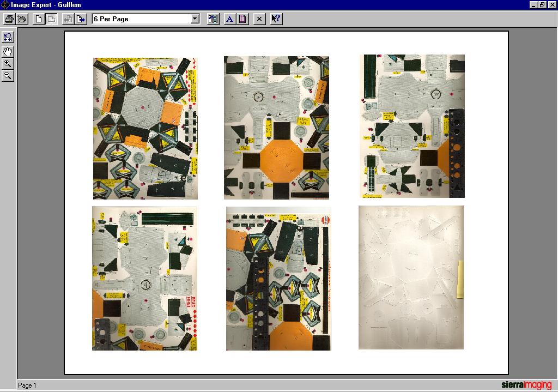Image resolution: width=558 pixels, height=392 pixels.
Task: Select the Hand pan tool
Action: [x=8, y=52]
